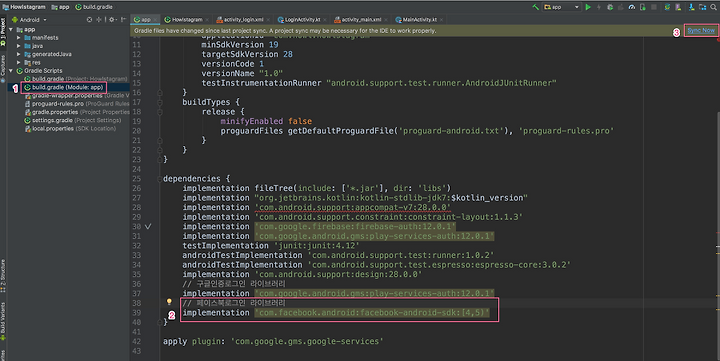This screenshot has width=720, height=361.
Task: Open the SDK Manager download icon
Action: [x=691, y=7]
